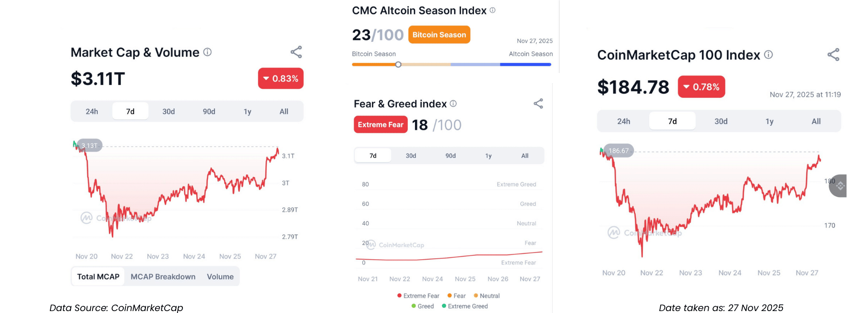
Task: Click share icon on Market Cap & Volume
Action: coord(296,52)
